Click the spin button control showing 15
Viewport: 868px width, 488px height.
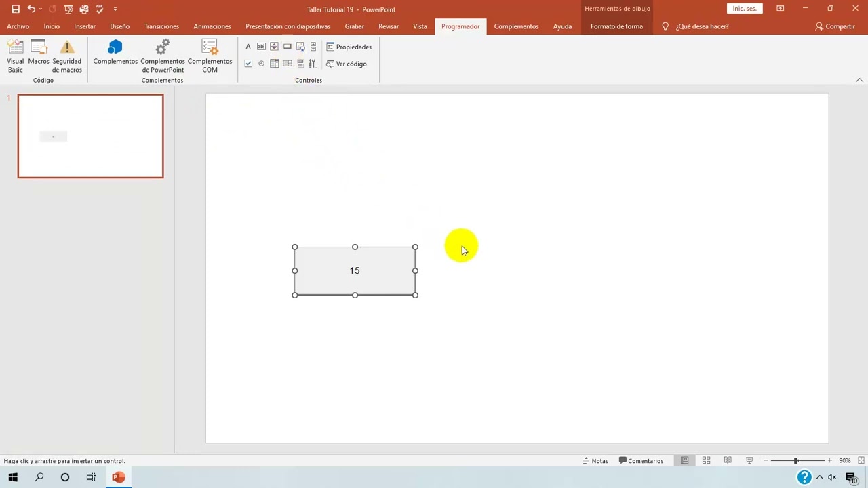(x=355, y=270)
